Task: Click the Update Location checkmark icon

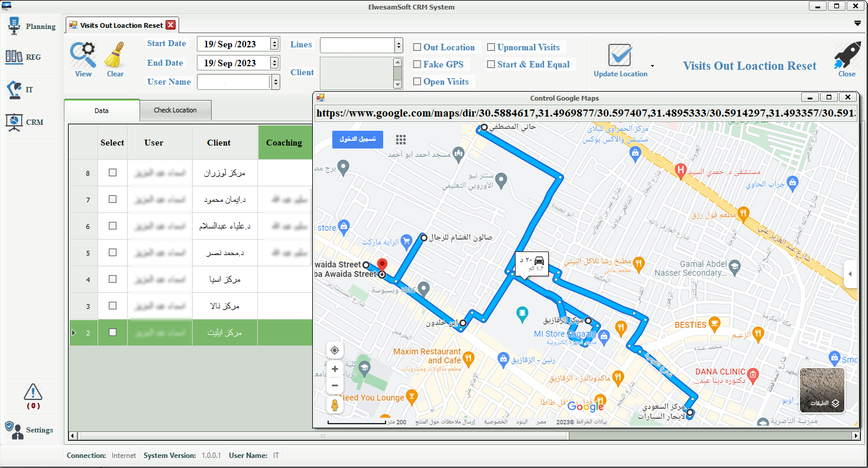Action: pos(620,55)
